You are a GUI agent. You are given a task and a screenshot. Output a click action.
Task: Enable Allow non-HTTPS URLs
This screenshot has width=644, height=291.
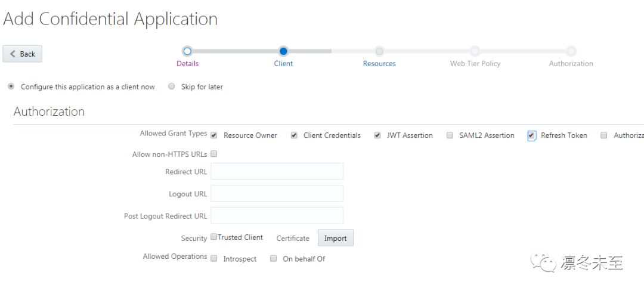coord(214,154)
